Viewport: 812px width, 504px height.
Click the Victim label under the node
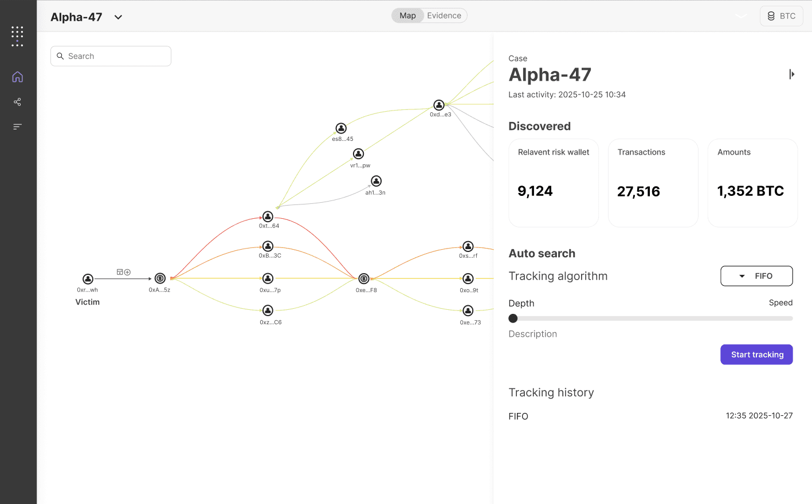tap(88, 302)
